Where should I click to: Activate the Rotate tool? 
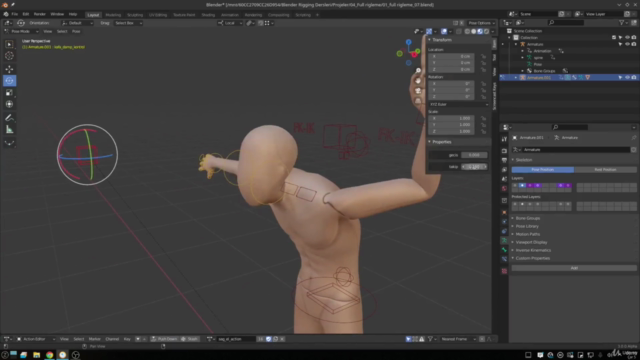click(9, 80)
